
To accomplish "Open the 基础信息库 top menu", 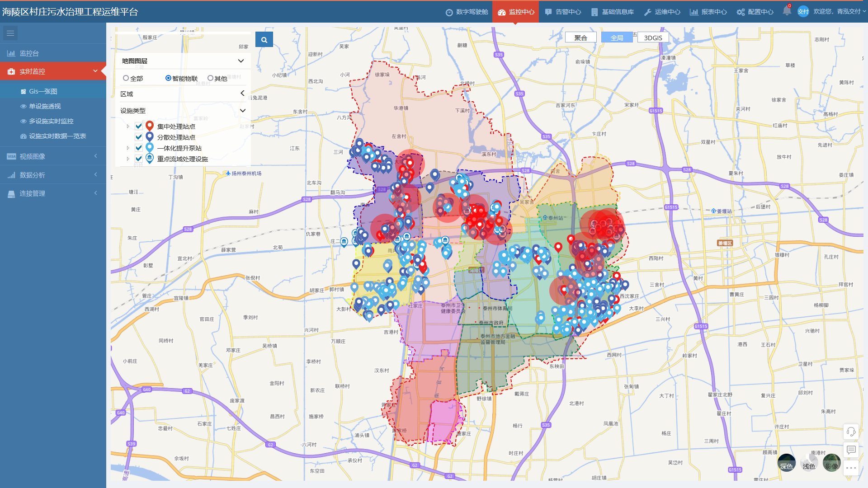I will 613,12.
